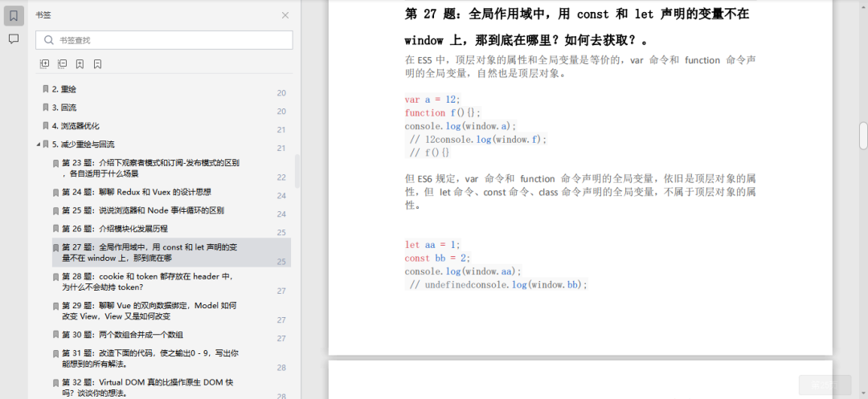Click bookmark icon beside 第 24 题

[x=55, y=193]
